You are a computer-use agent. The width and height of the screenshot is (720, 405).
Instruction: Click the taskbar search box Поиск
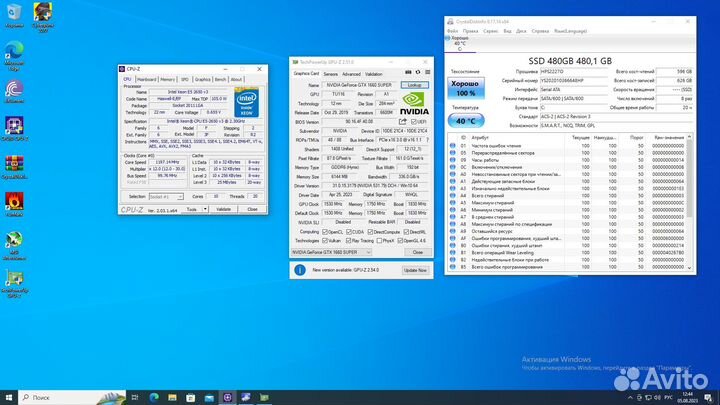pyautogui.click(x=72, y=397)
